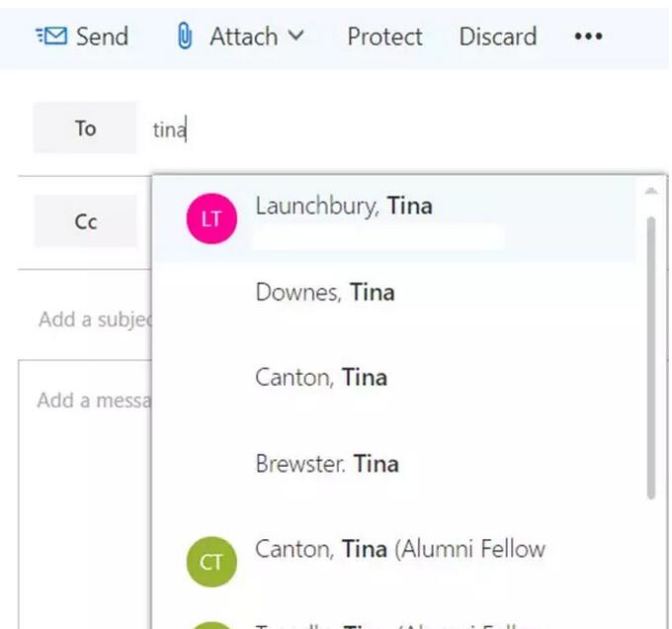This screenshot has width=672, height=629.
Task: Click the suggestion list scrollbar thumb
Action: (x=650, y=356)
